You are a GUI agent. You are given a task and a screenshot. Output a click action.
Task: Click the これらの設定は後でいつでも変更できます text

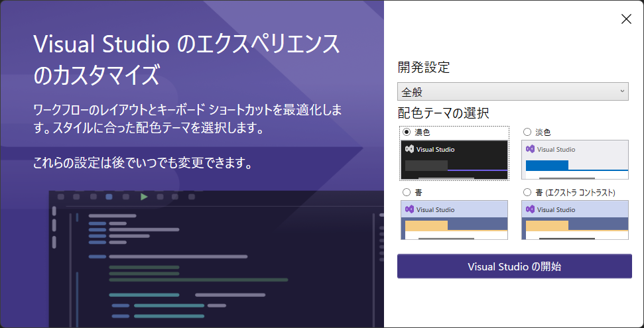coord(143,162)
